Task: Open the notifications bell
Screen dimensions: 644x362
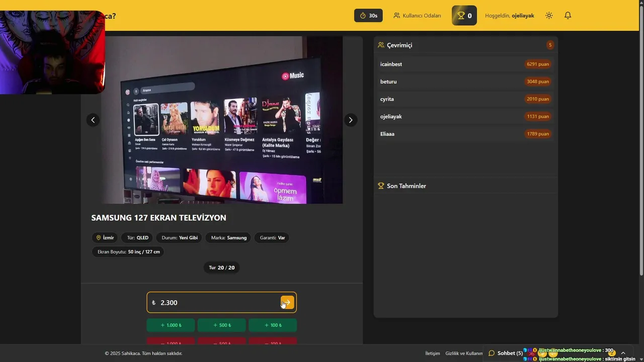Action: pyautogui.click(x=568, y=16)
